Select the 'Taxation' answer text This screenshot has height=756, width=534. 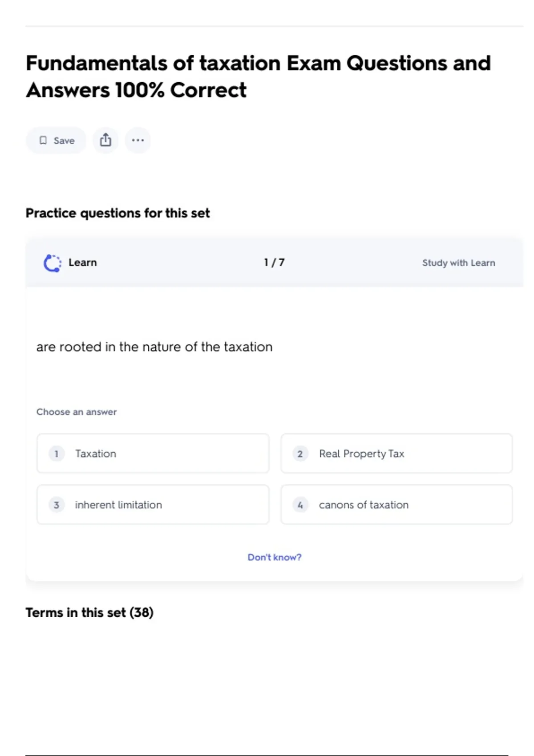(96, 454)
